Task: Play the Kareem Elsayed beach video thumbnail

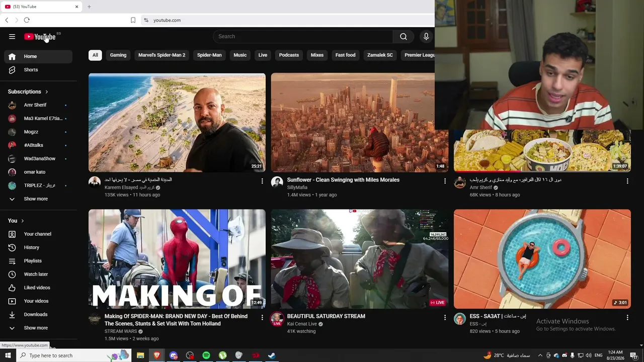Action: coord(177,123)
